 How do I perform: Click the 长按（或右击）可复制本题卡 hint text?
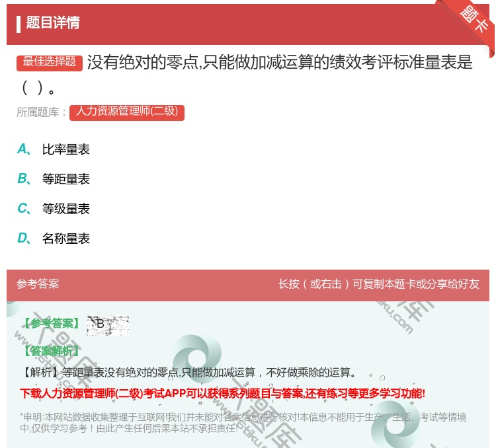click(x=379, y=284)
